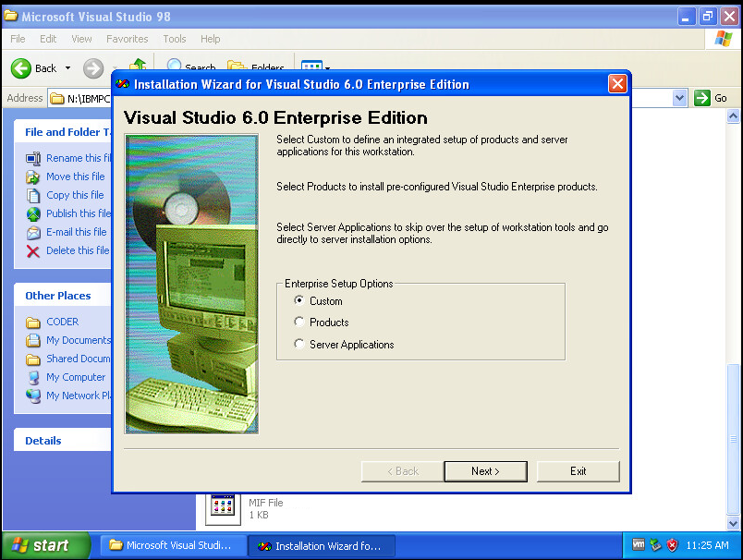Click the My Computer icon

tap(33, 378)
